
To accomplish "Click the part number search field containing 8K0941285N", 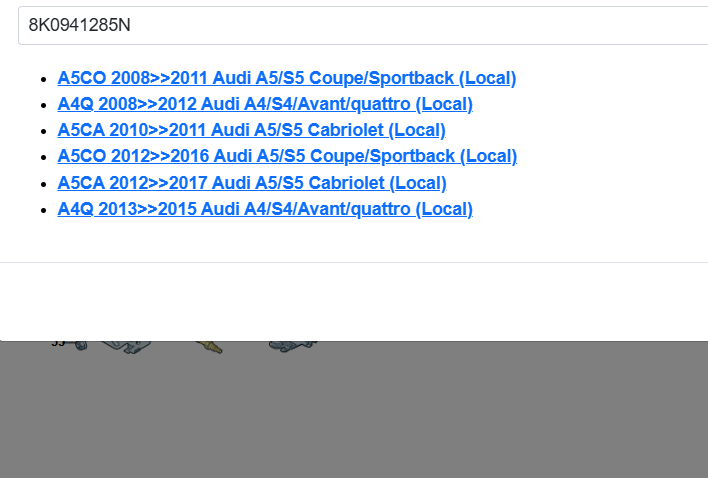I will 360,26.
